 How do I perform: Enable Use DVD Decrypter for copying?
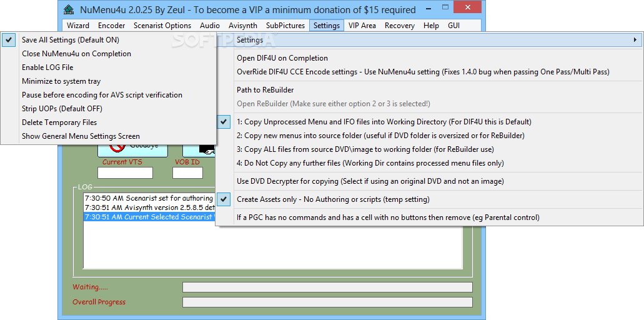coord(429,181)
